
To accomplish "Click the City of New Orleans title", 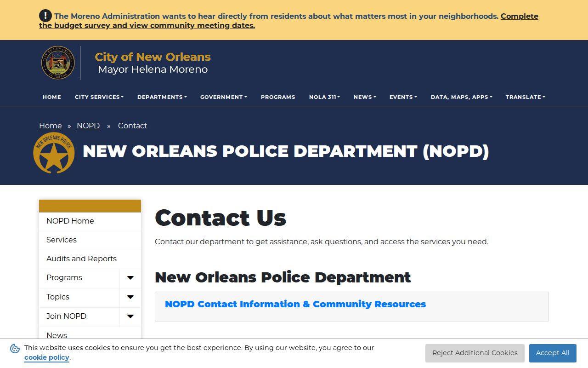I will [153, 57].
